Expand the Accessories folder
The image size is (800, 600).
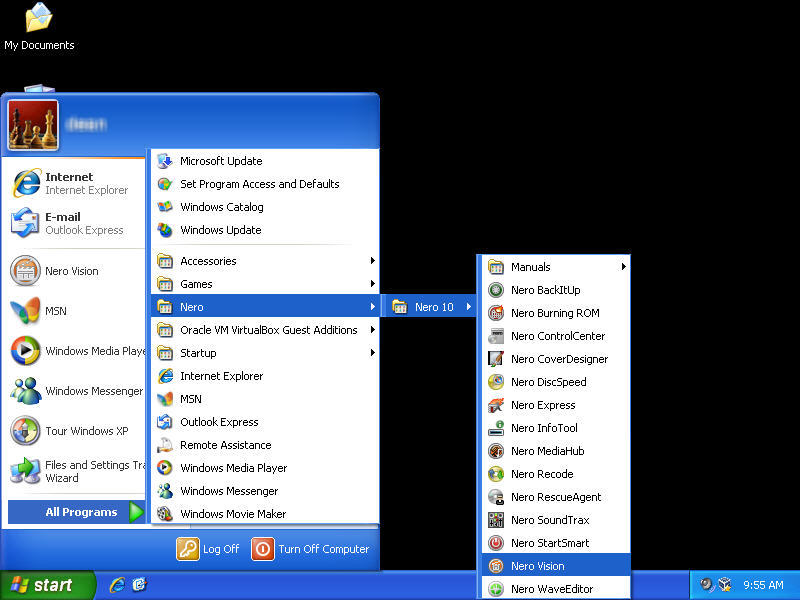coord(265,261)
